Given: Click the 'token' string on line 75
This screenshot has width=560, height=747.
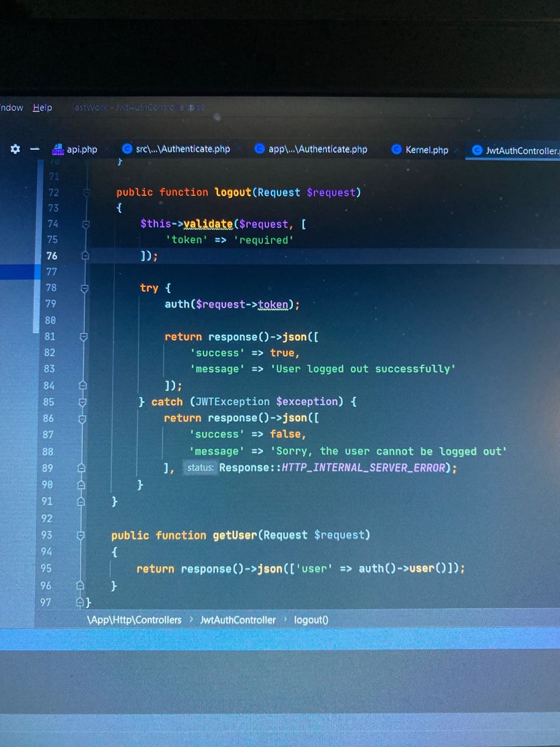Looking at the screenshot, I should (187, 240).
